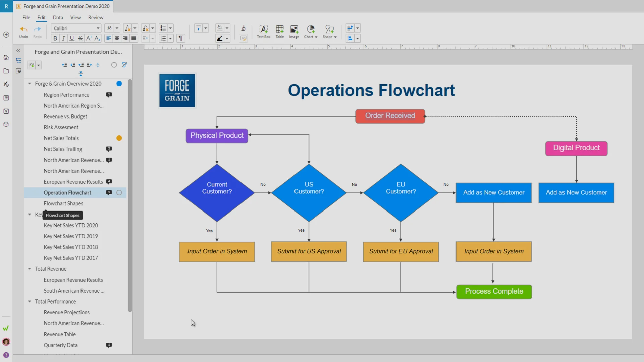
Task: Select Operation Flowchart in the outline panel
Action: pyautogui.click(x=67, y=192)
